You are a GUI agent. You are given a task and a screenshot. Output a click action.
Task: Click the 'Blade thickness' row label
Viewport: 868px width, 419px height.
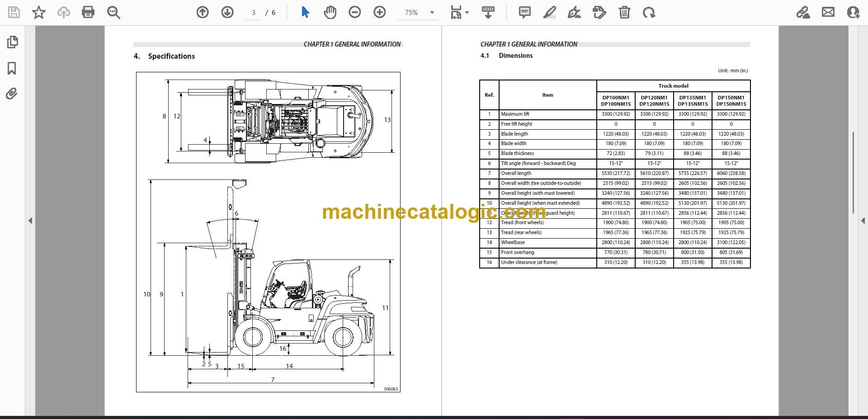tap(517, 153)
